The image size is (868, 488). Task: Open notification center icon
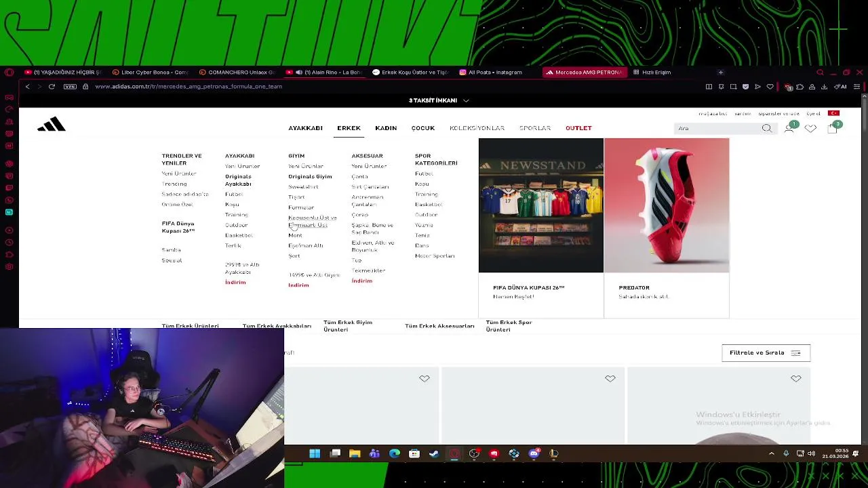[x=856, y=453]
